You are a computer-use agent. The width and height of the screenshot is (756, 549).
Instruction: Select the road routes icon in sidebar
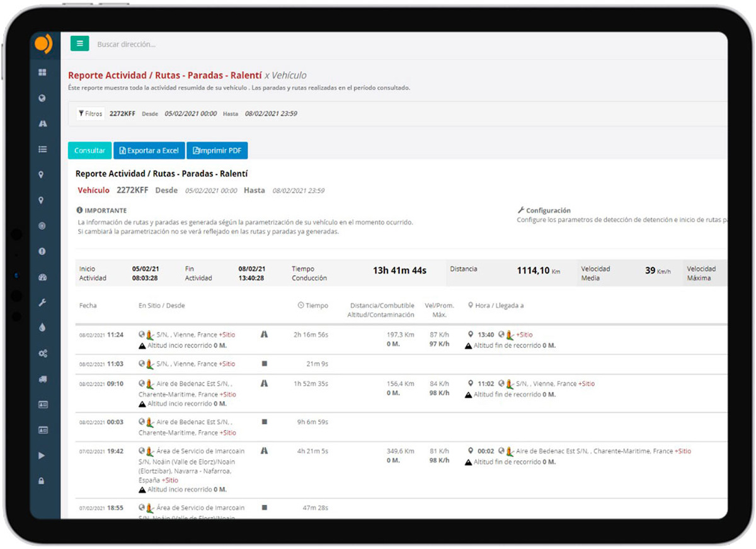(42, 124)
